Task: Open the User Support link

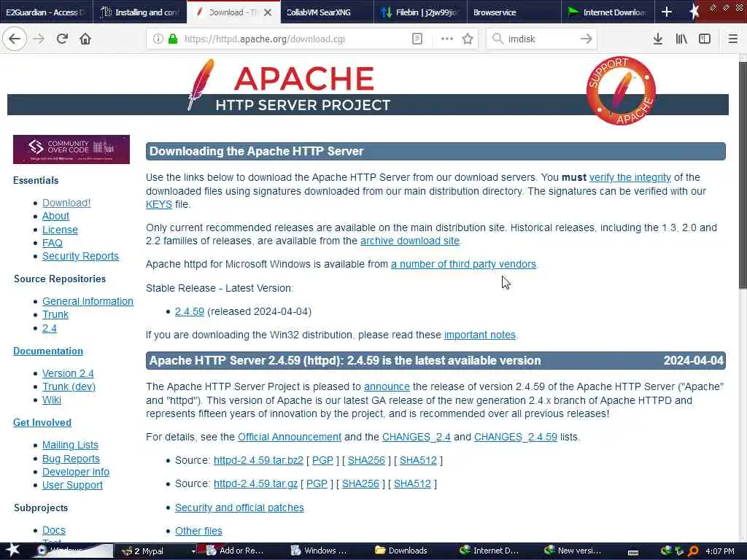Action: pos(72,485)
